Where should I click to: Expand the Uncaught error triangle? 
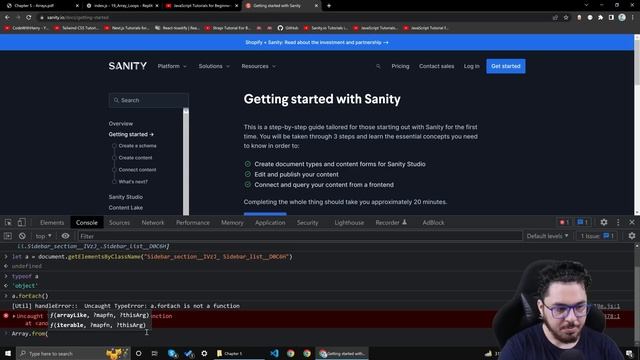point(13,316)
